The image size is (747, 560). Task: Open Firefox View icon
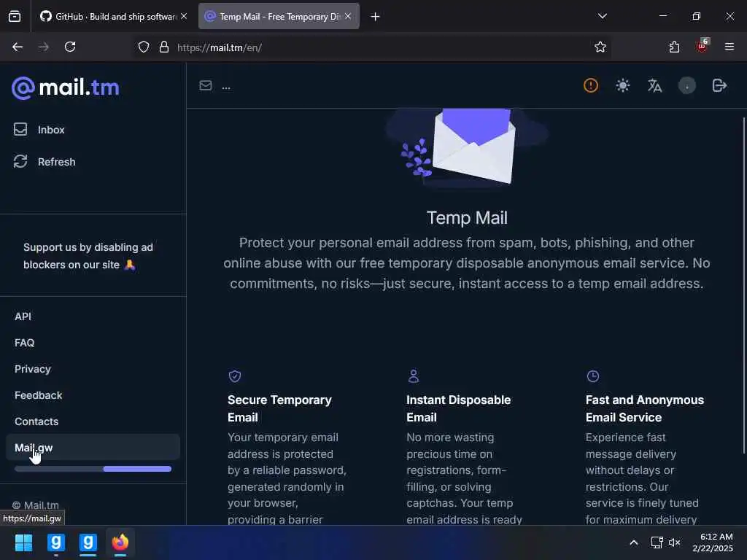pyautogui.click(x=15, y=17)
